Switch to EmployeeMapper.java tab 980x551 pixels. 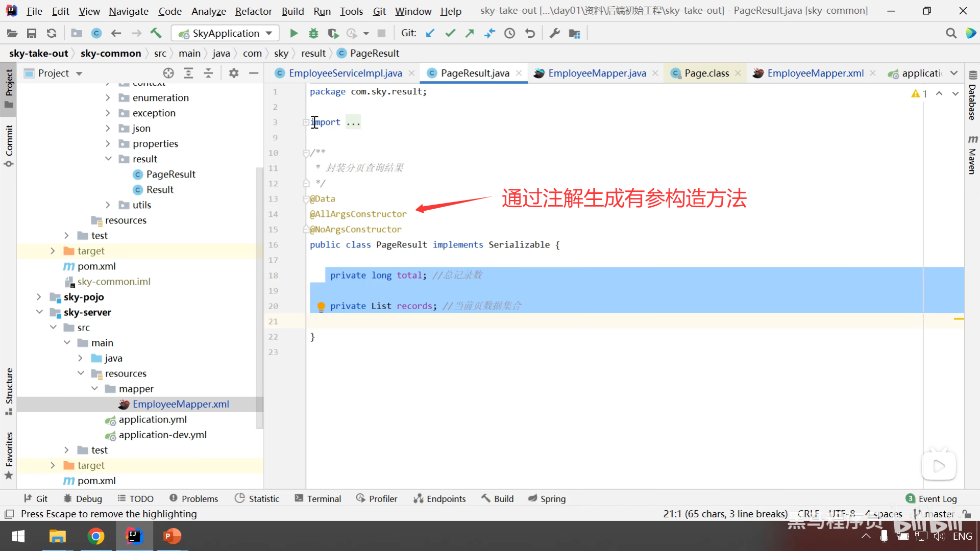pos(597,73)
